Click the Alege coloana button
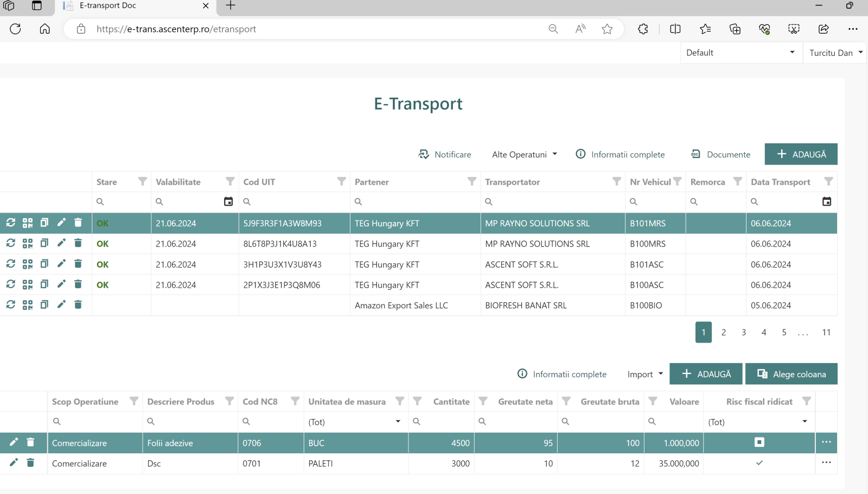The height and width of the screenshot is (494, 868). click(x=792, y=374)
